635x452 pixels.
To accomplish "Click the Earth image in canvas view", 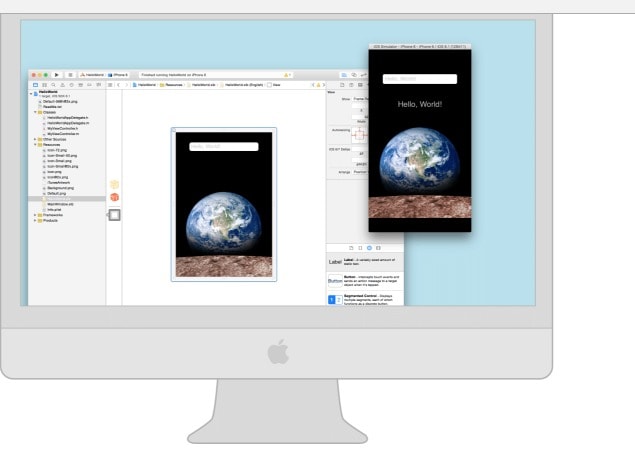I will point(224,224).
